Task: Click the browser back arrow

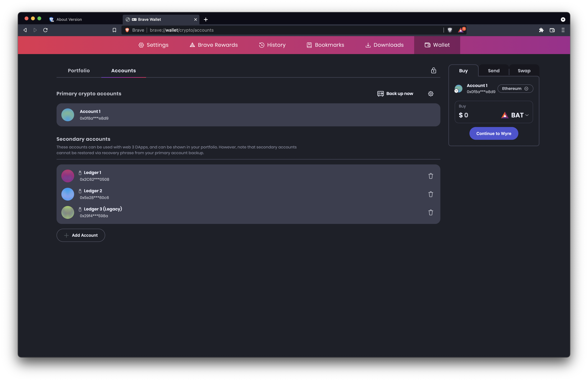Action: click(25, 30)
